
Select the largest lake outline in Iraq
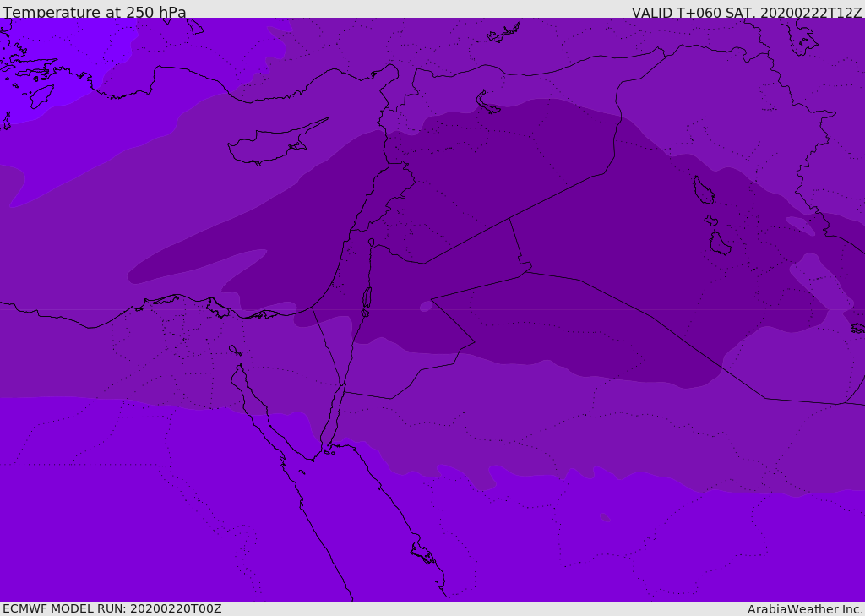[x=703, y=191]
